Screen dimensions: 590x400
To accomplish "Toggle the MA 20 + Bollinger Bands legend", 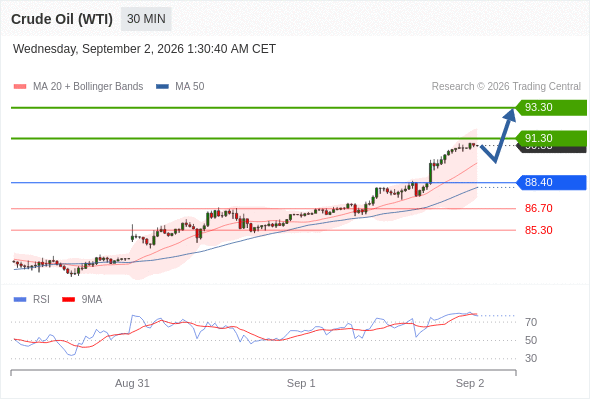I will tap(88, 87).
